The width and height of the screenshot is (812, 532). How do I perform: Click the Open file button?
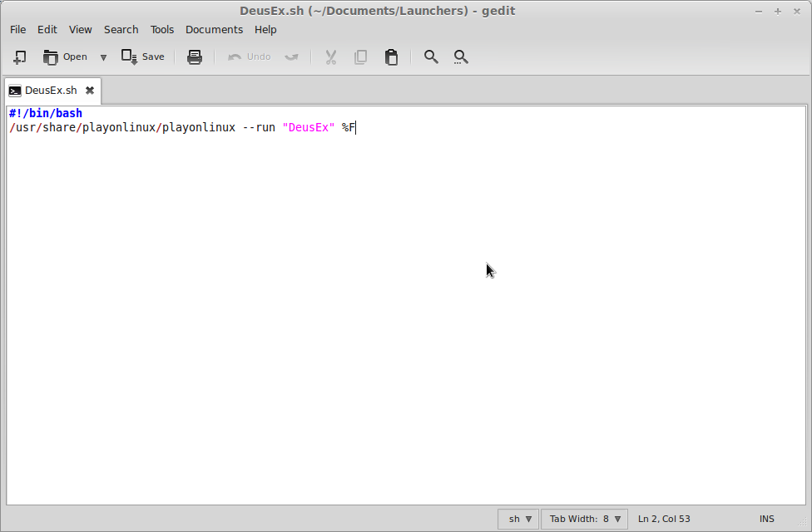pos(65,57)
